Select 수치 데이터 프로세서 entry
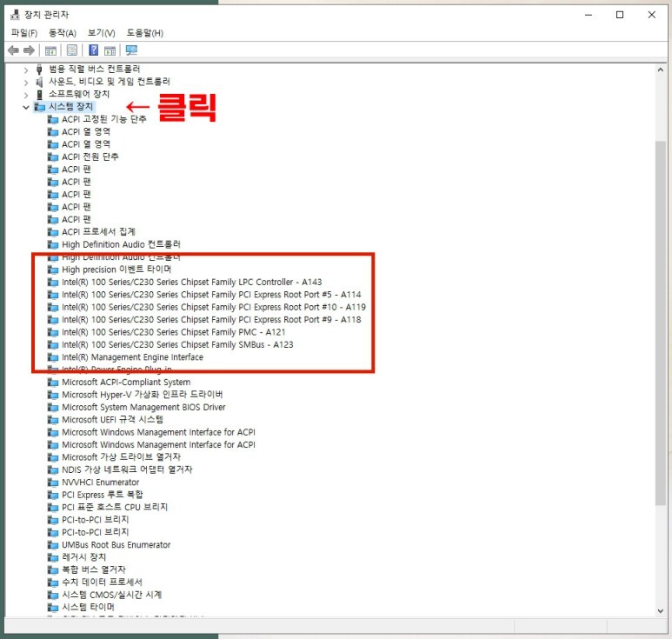Viewport: 672px width, 639px height. [102, 582]
